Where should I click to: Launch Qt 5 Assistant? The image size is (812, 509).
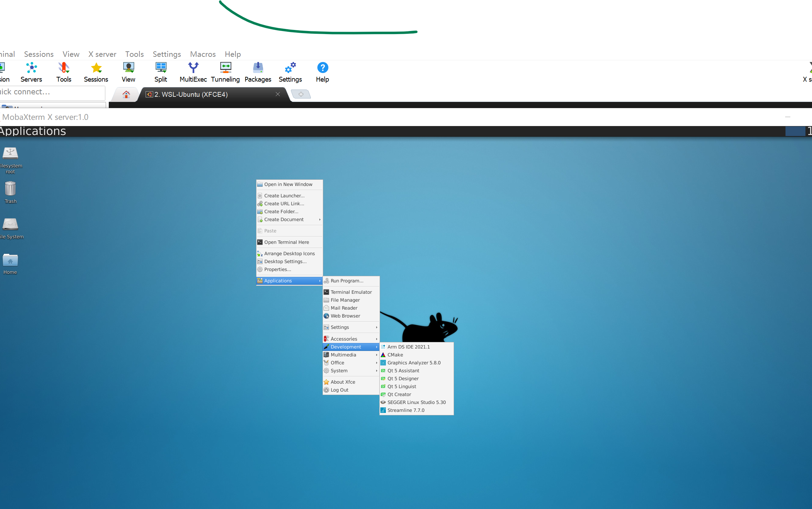tap(416, 371)
